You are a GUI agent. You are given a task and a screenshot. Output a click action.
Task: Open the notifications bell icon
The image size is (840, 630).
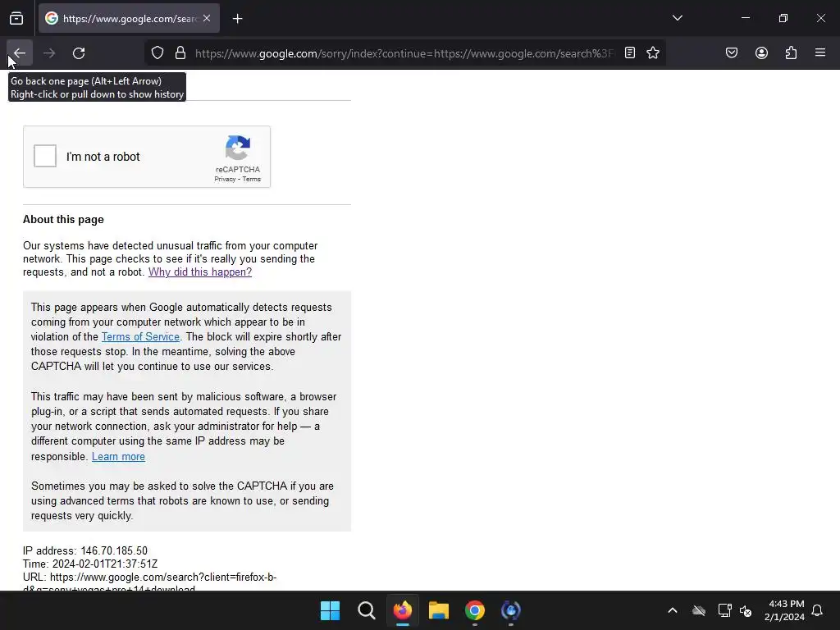click(818, 610)
